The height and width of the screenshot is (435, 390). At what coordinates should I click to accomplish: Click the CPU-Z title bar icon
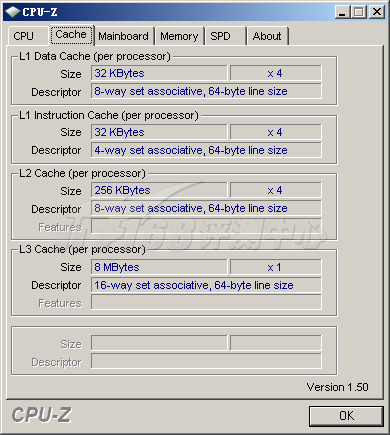point(13,12)
